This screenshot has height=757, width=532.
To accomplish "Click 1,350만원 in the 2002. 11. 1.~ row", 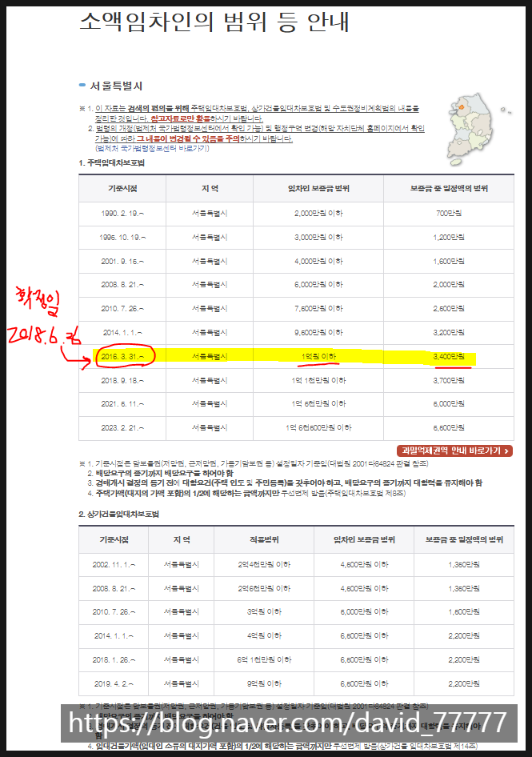I will point(464,565).
